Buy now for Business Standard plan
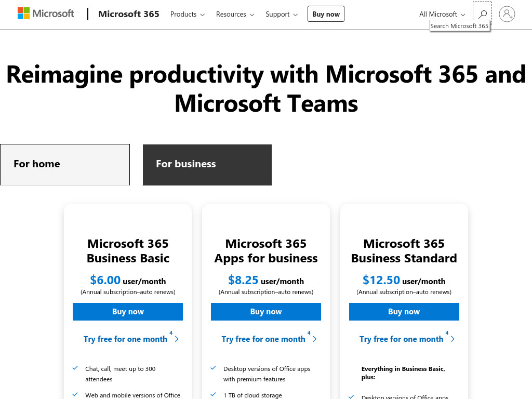 click(404, 312)
